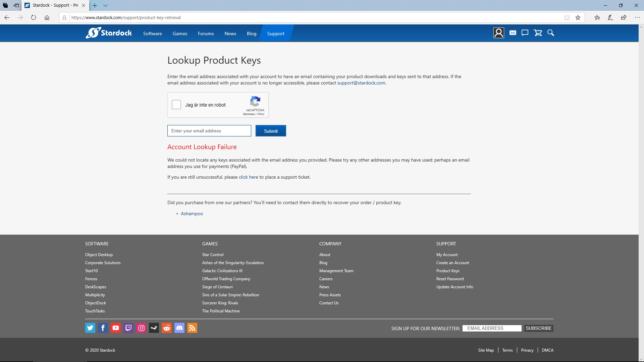The image size is (644, 362).
Task: Click the email address input field
Action: click(209, 131)
